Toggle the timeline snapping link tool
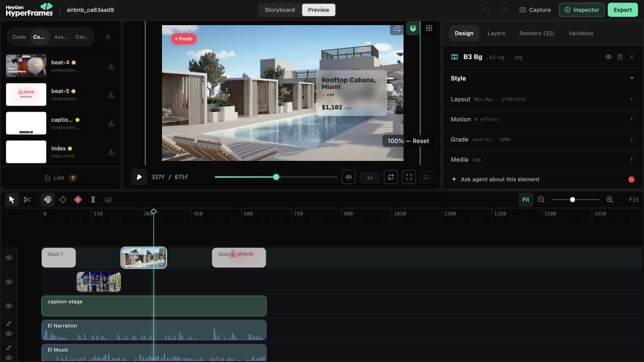644x362 pixels. pyautogui.click(x=47, y=200)
